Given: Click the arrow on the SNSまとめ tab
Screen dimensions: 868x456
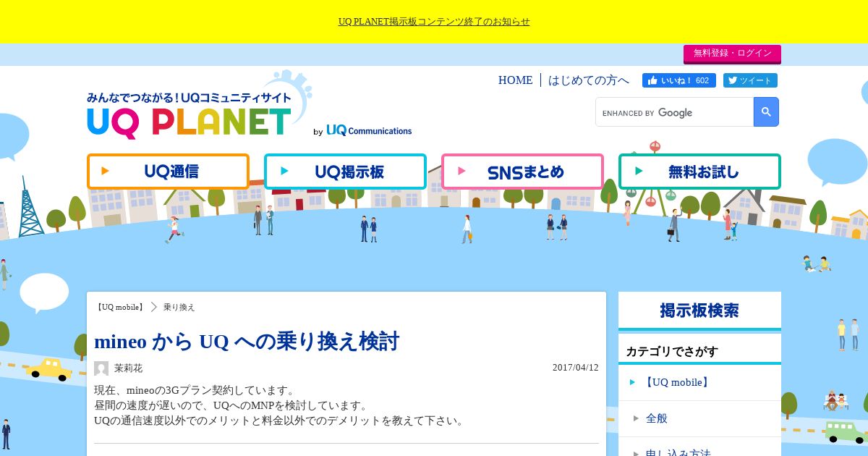Looking at the screenshot, I should [461, 172].
